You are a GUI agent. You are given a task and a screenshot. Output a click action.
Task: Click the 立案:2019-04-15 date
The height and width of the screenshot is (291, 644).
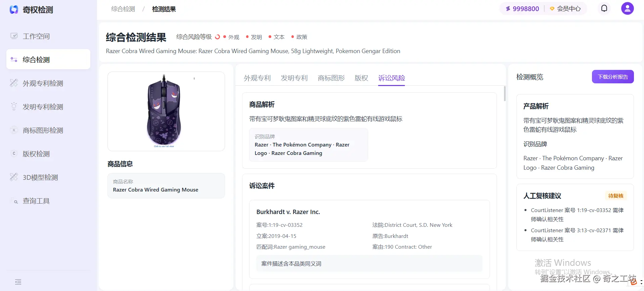pos(276,236)
